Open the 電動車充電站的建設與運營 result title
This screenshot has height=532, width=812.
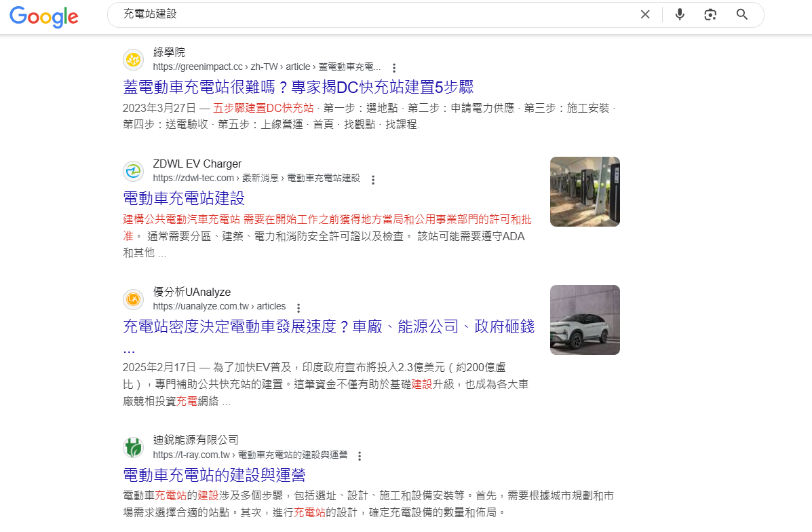(x=214, y=475)
